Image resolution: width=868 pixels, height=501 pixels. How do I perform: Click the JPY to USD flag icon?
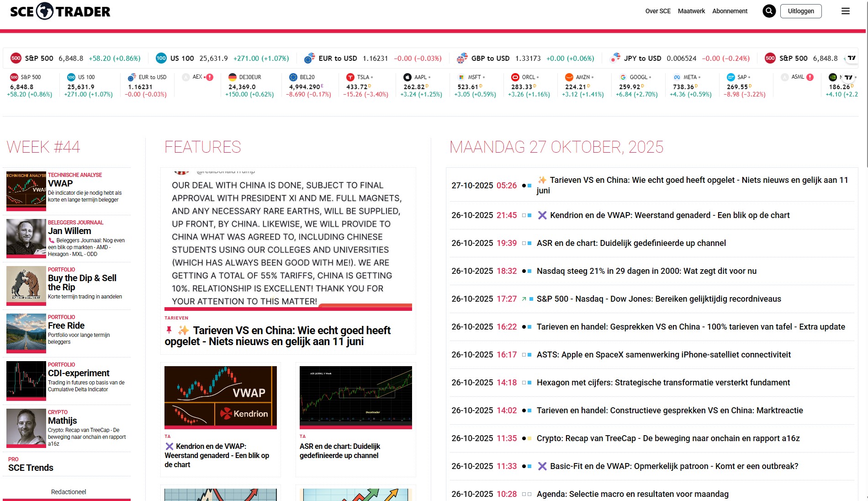click(x=615, y=58)
